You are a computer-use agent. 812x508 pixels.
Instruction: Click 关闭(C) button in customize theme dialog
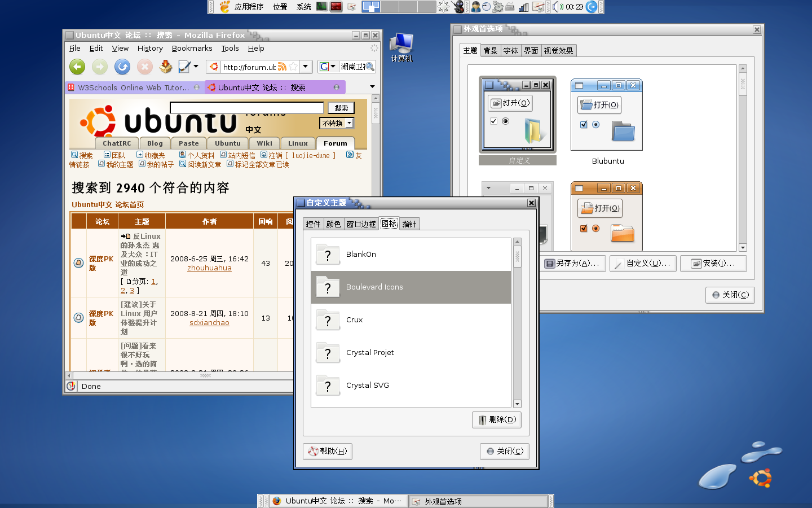pyautogui.click(x=505, y=452)
